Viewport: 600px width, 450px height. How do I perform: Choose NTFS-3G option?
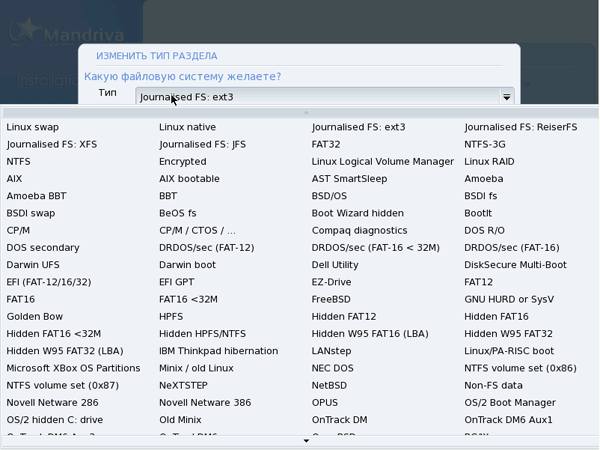(x=485, y=144)
